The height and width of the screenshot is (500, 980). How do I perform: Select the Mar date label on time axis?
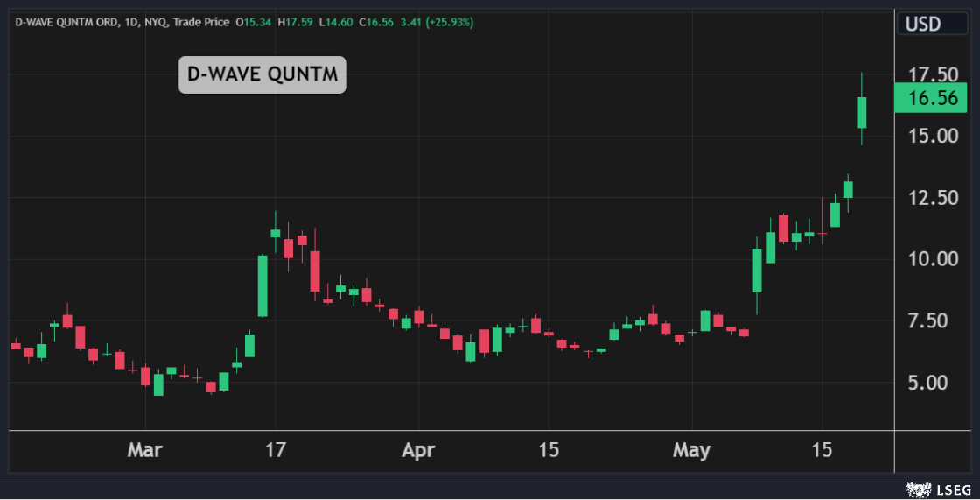point(144,451)
